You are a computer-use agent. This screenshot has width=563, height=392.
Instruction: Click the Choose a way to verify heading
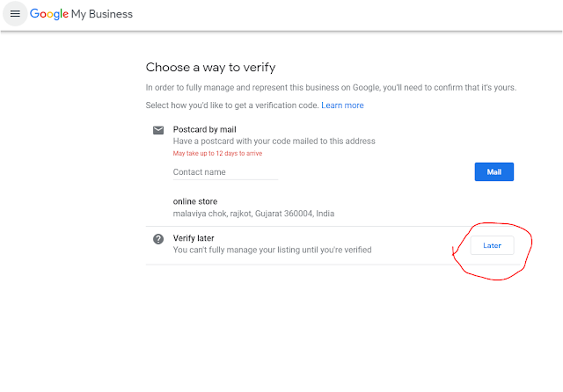216,67
